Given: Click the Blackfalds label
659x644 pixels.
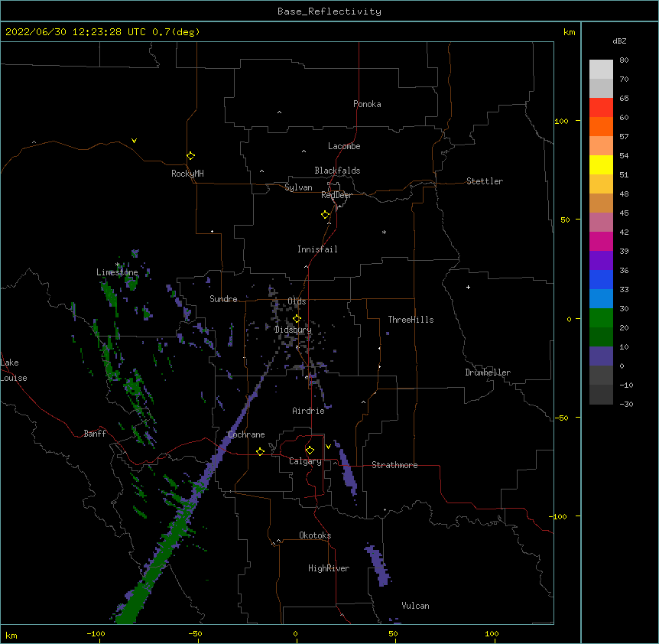Looking at the screenshot, I should (x=337, y=171).
